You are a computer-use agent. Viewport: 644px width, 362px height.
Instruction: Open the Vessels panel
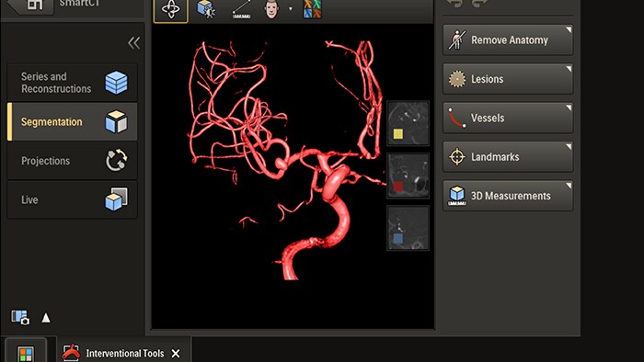tap(508, 118)
